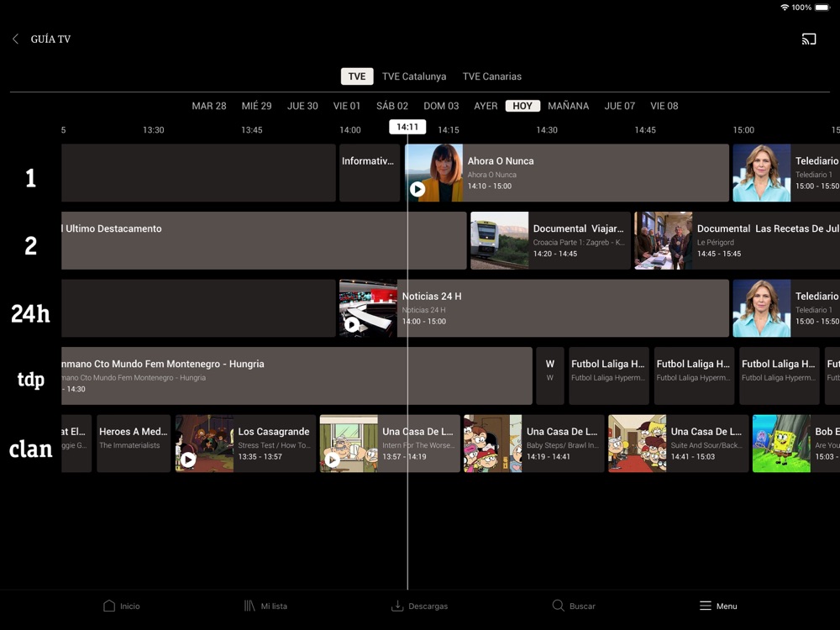This screenshot has width=840, height=630.
Task: Select day MAR 28
Action: [209, 106]
